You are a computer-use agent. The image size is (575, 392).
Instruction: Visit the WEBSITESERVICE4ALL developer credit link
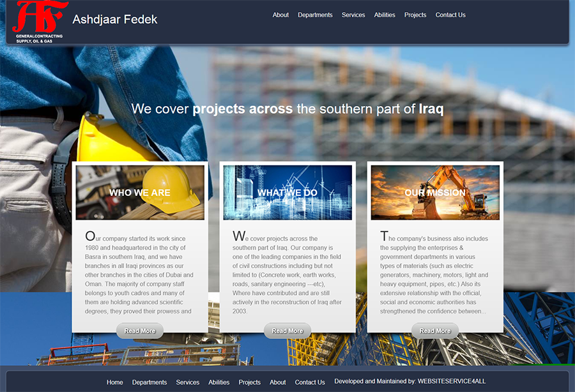point(451,381)
